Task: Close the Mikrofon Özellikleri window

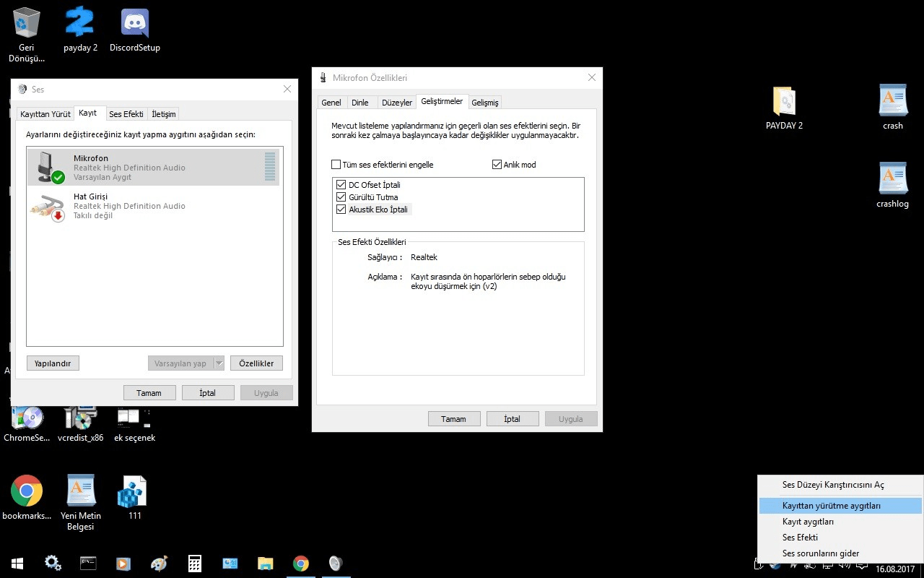Action: point(592,77)
